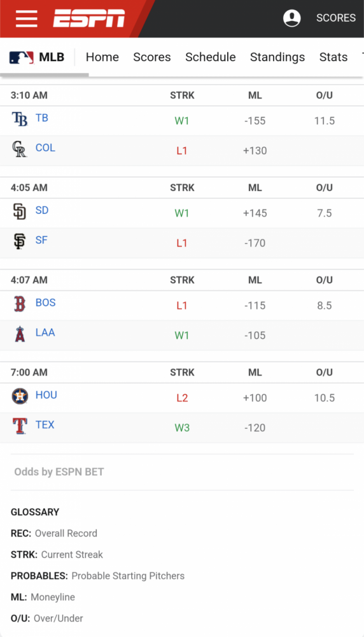The image size is (364, 637).
Task: Click the San Francisco Giants logo
Action: point(20,241)
